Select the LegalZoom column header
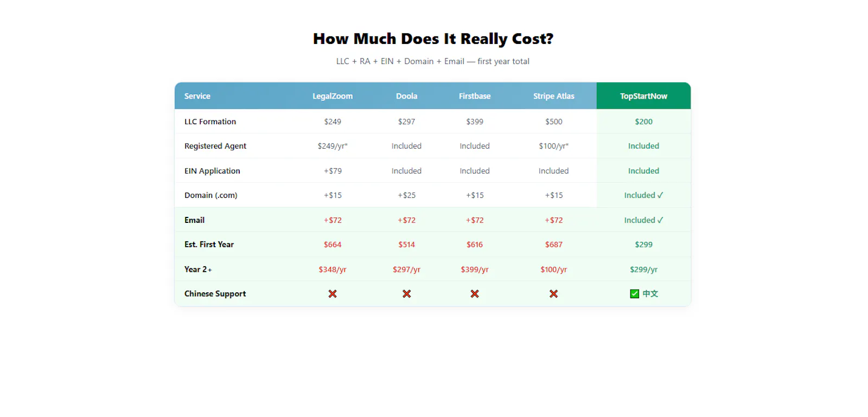Screen dimensions: 868x417 (333, 96)
